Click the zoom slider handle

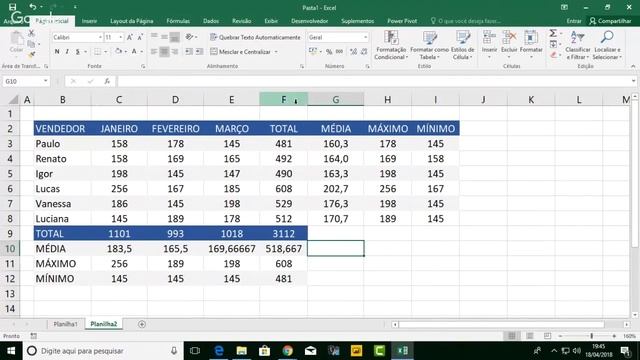tap(591, 336)
